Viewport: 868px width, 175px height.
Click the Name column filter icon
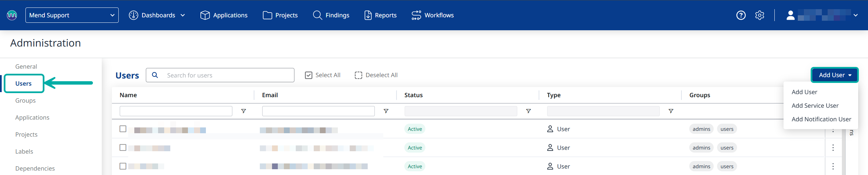(243, 111)
